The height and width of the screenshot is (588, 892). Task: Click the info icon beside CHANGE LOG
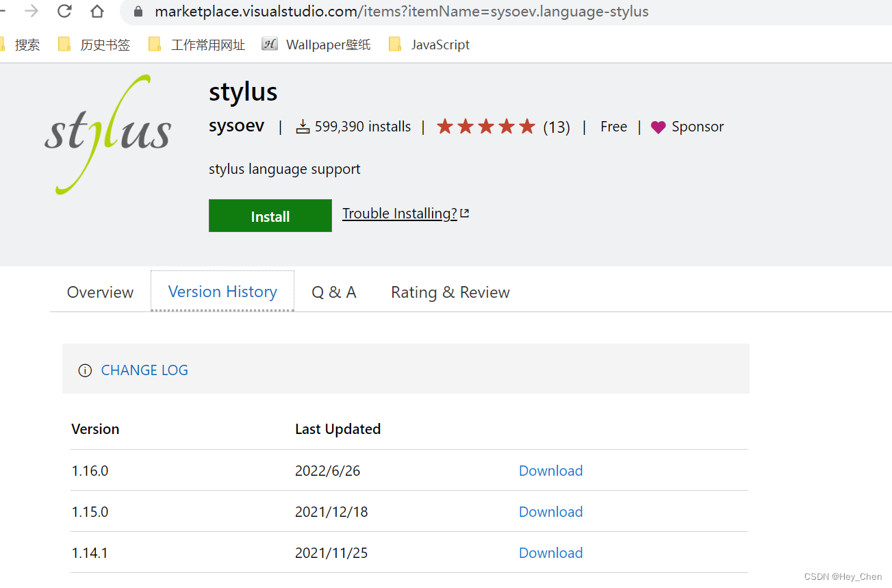85,370
